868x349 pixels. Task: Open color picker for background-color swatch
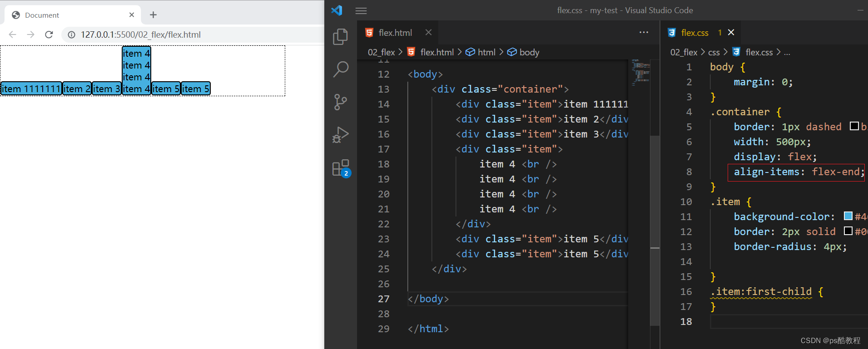(x=848, y=216)
